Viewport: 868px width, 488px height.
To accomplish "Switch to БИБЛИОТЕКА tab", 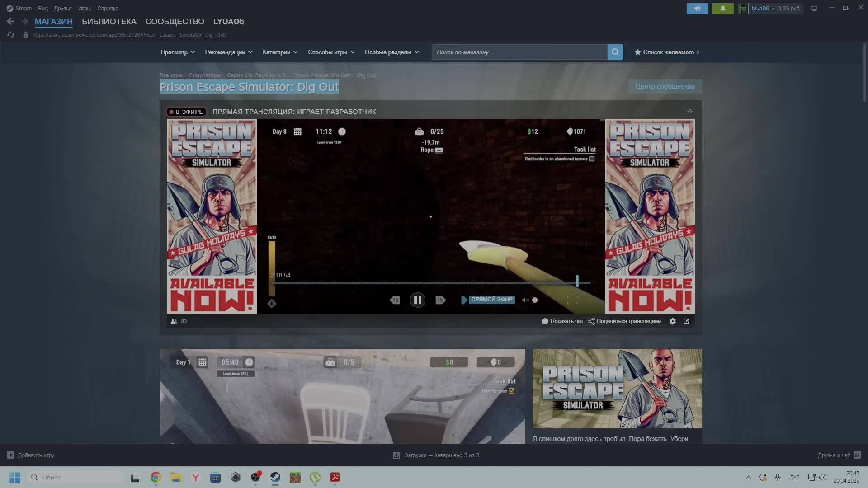I will pyautogui.click(x=108, y=21).
